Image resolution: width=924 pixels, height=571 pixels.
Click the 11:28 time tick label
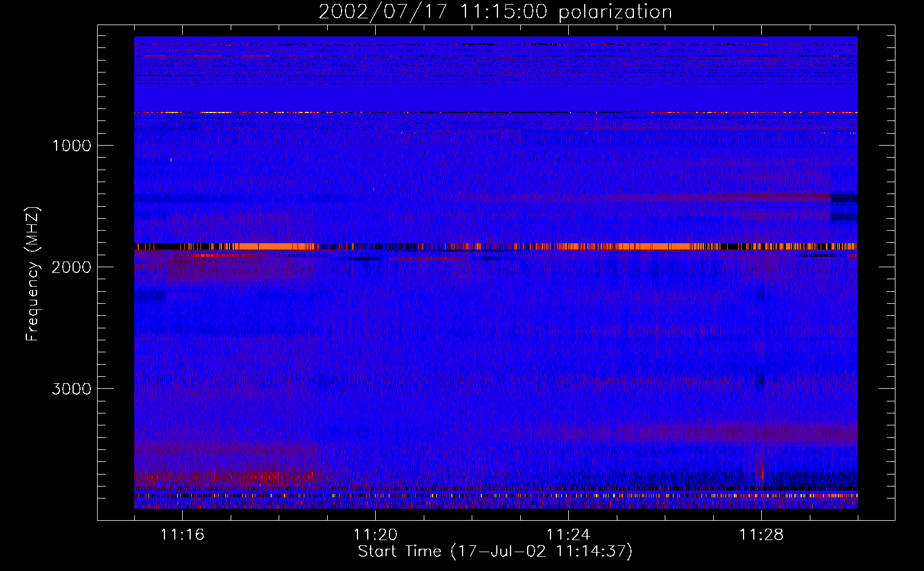point(761,534)
